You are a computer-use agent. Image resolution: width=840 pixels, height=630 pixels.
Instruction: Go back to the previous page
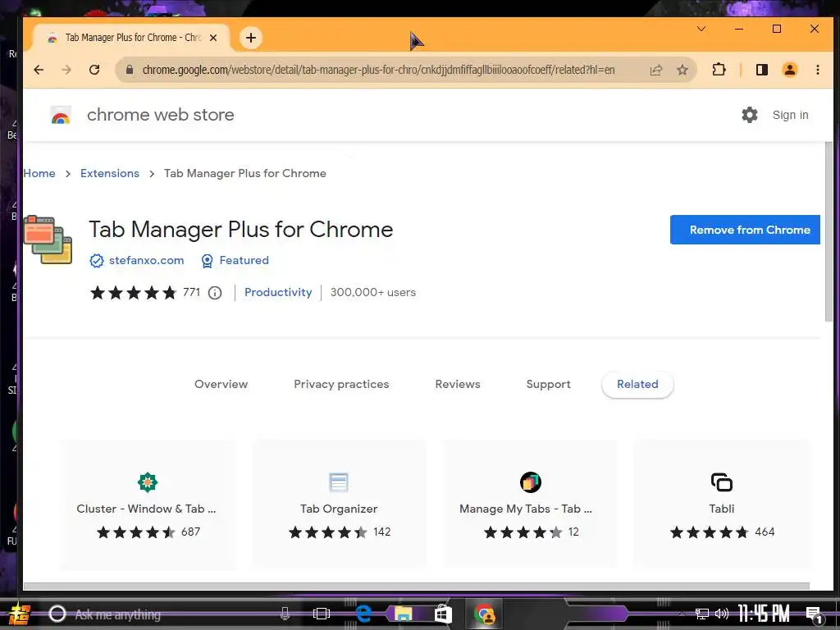[x=39, y=70]
